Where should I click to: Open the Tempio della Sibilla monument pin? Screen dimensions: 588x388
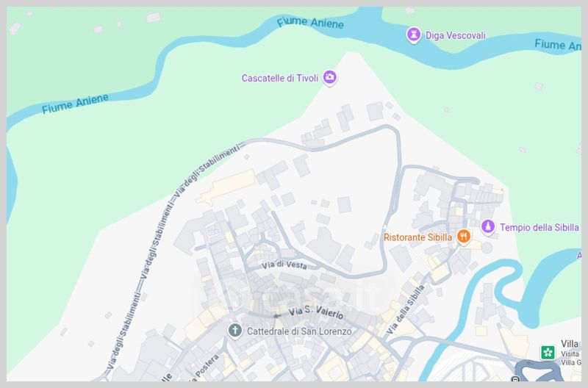click(x=488, y=227)
